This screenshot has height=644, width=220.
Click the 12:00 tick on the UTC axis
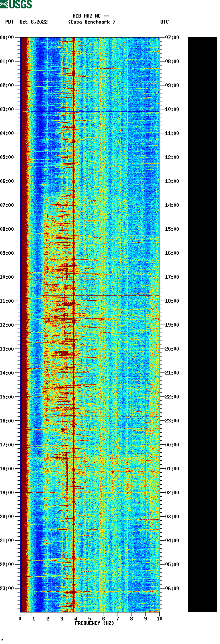[172, 157]
